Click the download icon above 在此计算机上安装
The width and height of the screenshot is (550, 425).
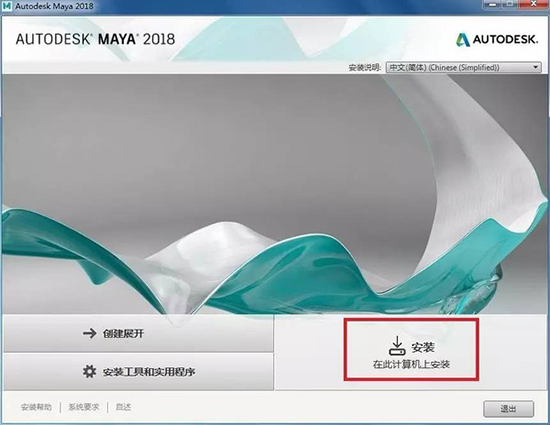pos(397,346)
